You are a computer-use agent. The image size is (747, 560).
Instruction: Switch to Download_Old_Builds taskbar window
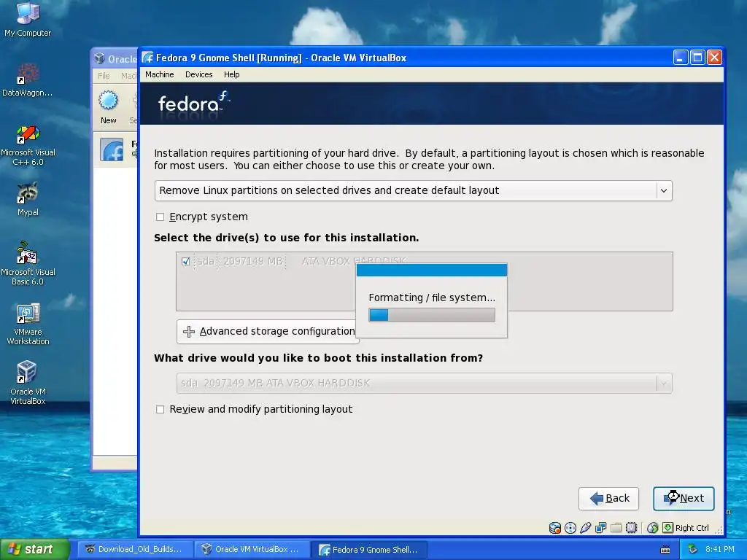(135, 549)
